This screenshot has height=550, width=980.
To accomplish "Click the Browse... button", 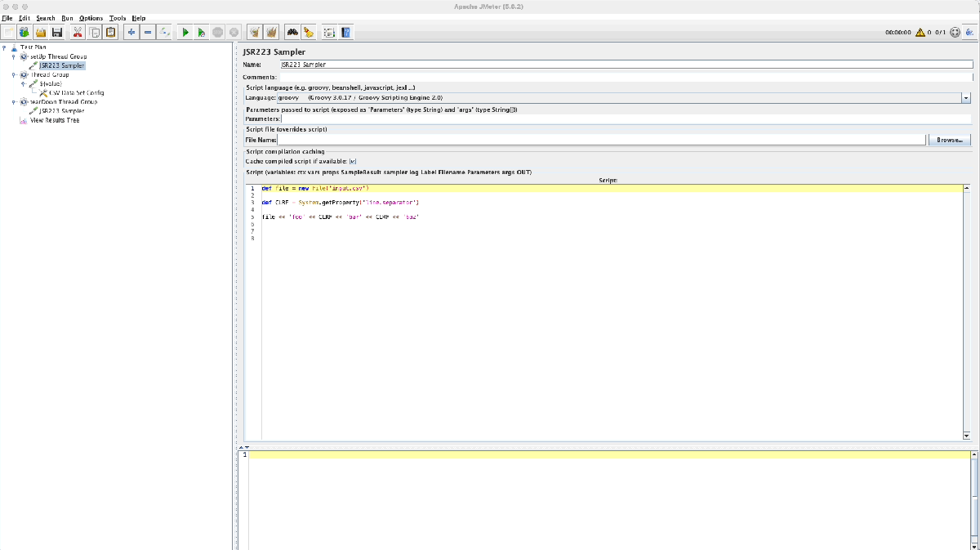I will click(x=949, y=141).
